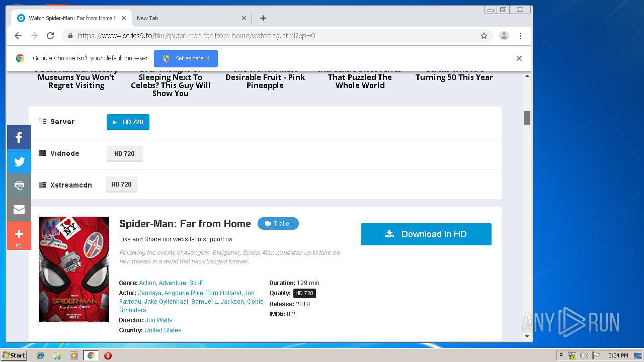Click the vertical scrollbar thumb
Image resolution: width=644 pixels, height=362 pixels.
pos(527,118)
